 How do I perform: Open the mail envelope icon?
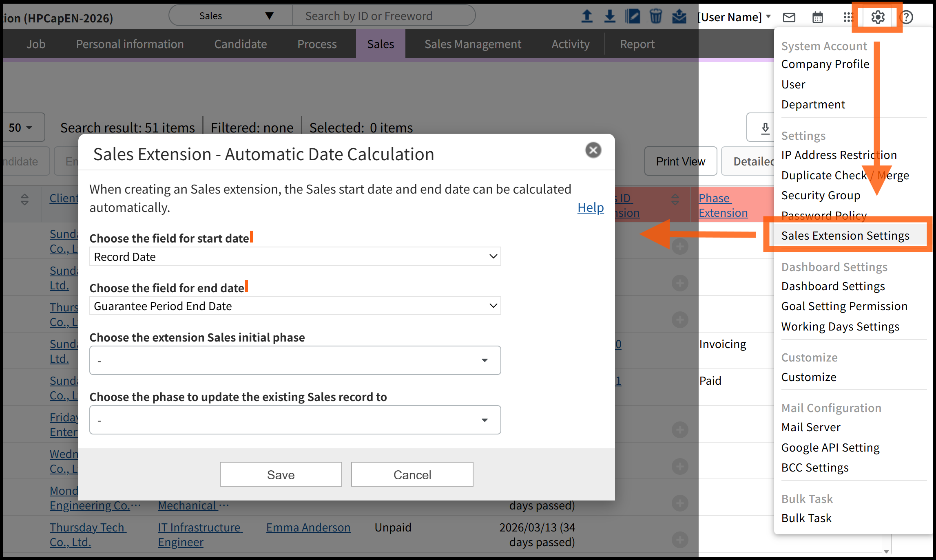[789, 17]
